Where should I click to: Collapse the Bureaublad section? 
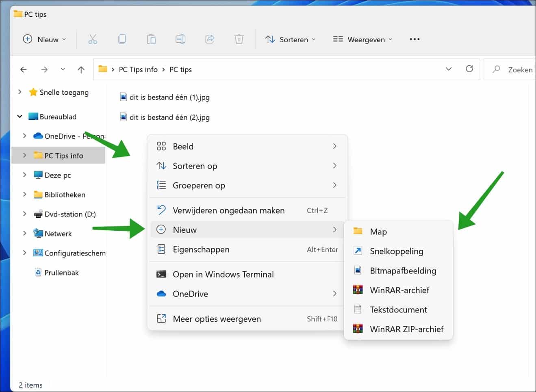pyautogui.click(x=20, y=116)
